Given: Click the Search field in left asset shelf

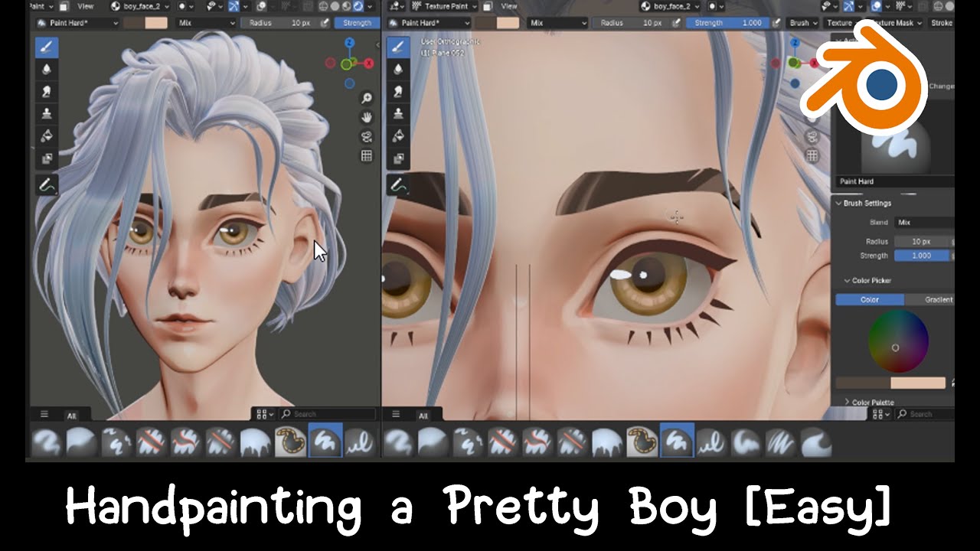Looking at the screenshot, I should click(x=325, y=414).
